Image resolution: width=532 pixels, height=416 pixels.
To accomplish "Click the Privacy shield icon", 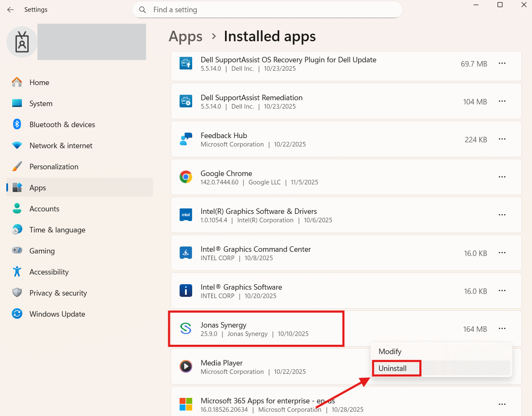I will [17, 293].
